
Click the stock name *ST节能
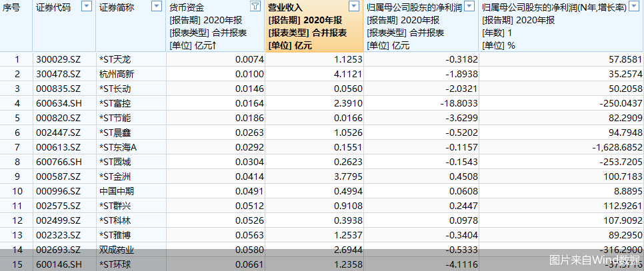point(115,119)
